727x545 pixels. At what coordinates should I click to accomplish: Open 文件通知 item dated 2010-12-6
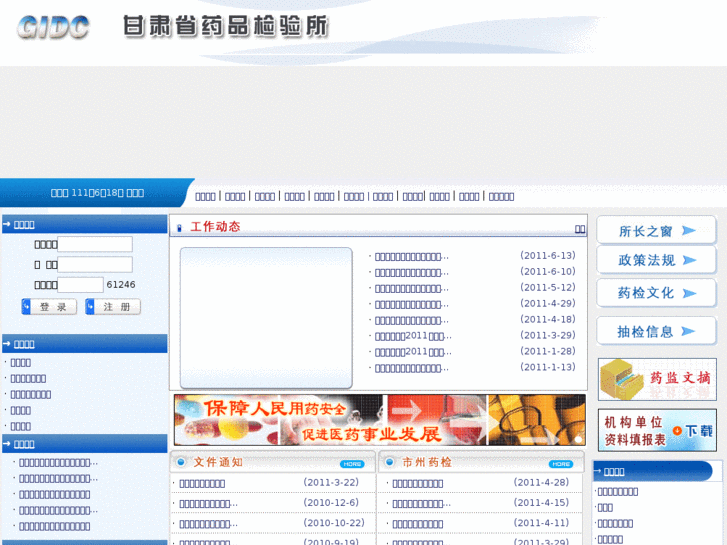208,504
